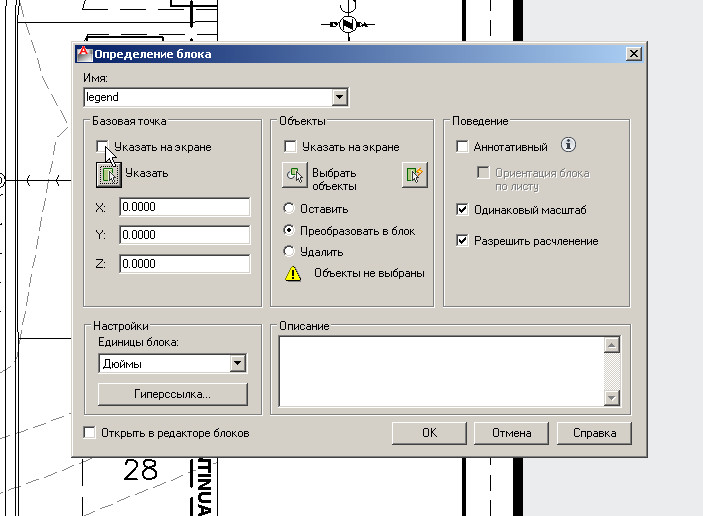Screen dimensions: 703x516
Task: Uncheck 'Одинаковый масштаб'
Action: coord(462,209)
